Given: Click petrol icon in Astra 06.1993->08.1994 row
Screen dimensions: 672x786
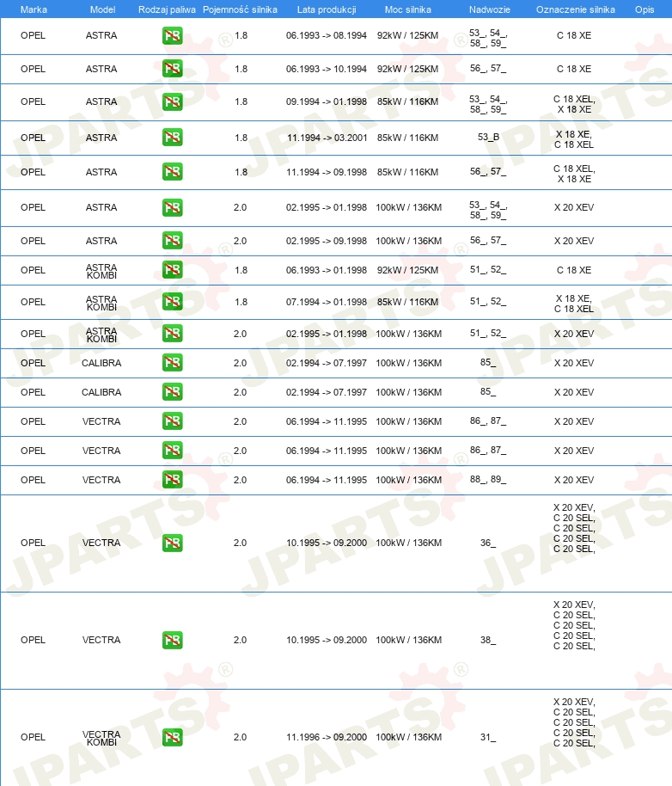Looking at the screenshot, I should [172, 35].
